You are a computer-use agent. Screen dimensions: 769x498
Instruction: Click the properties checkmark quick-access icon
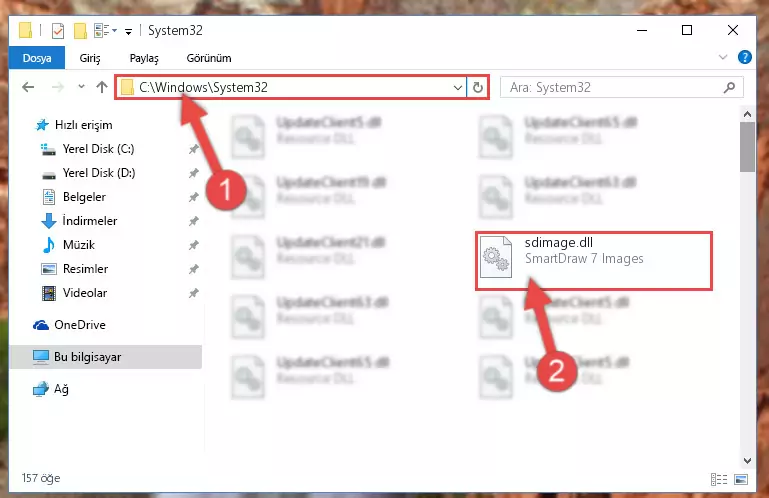58,31
